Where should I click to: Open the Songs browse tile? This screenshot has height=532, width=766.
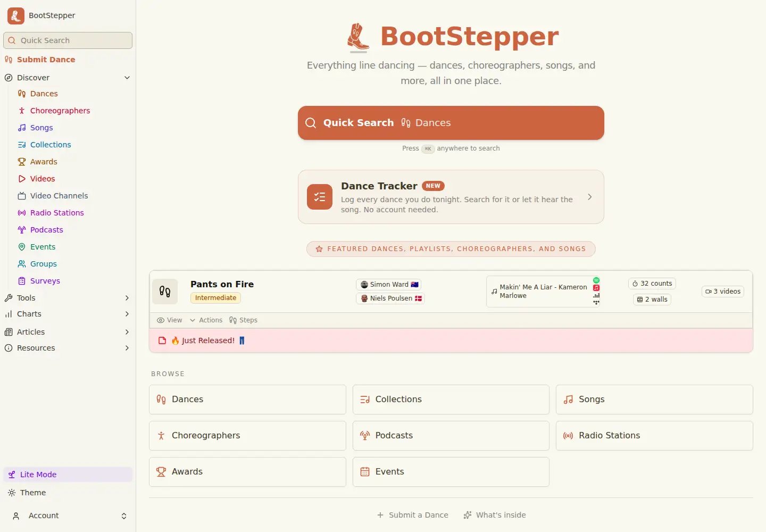tap(654, 400)
